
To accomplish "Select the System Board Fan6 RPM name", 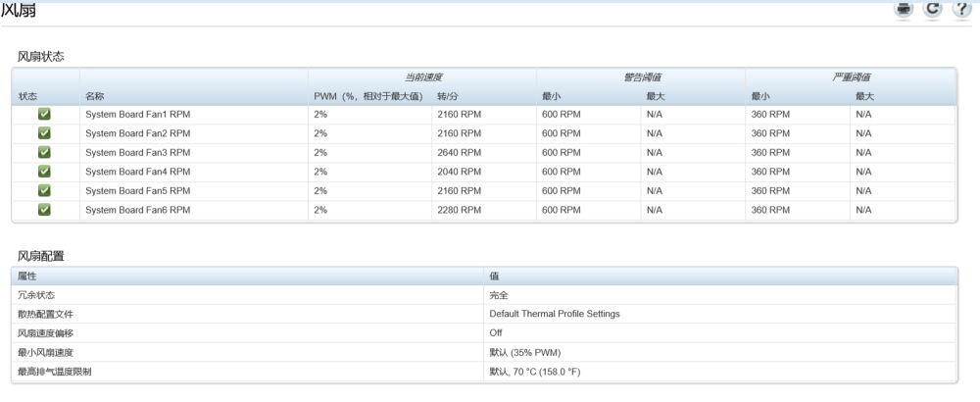I will tap(137, 210).
